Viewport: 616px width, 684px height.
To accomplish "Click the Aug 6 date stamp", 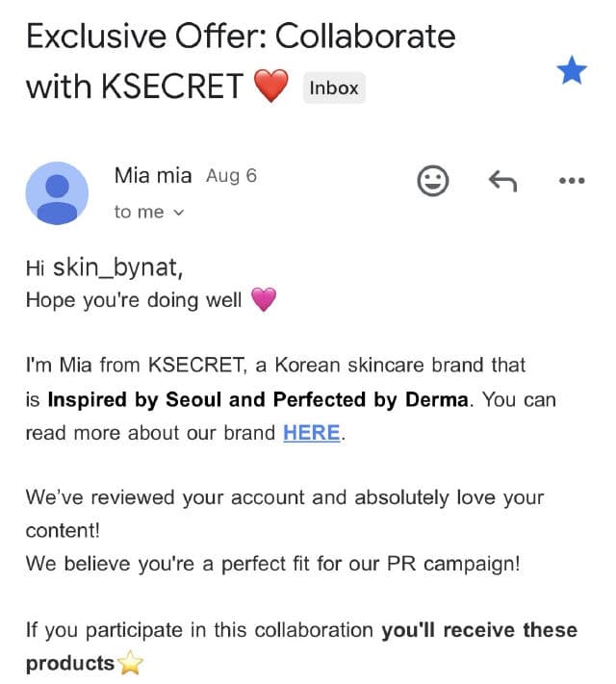I will pos(231,176).
